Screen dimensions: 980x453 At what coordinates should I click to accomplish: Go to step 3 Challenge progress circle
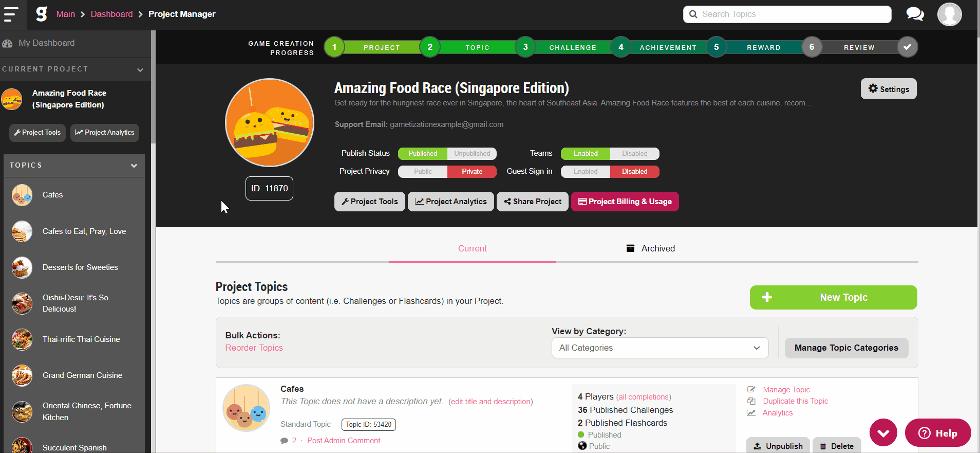tap(525, 47)
